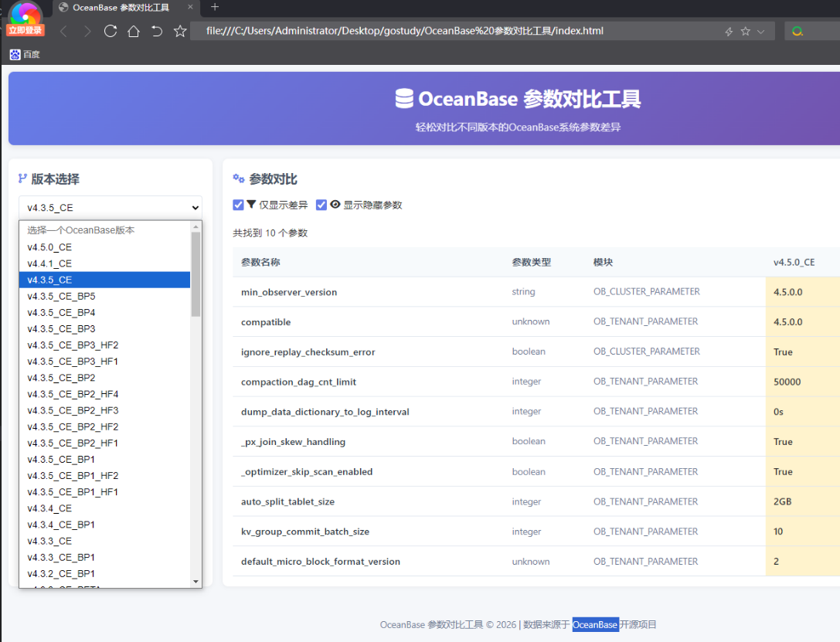The height and width of the screenshot is (642, 840).
Task: Click the v4.5.0_CE column header
Action: click(794, 262)
